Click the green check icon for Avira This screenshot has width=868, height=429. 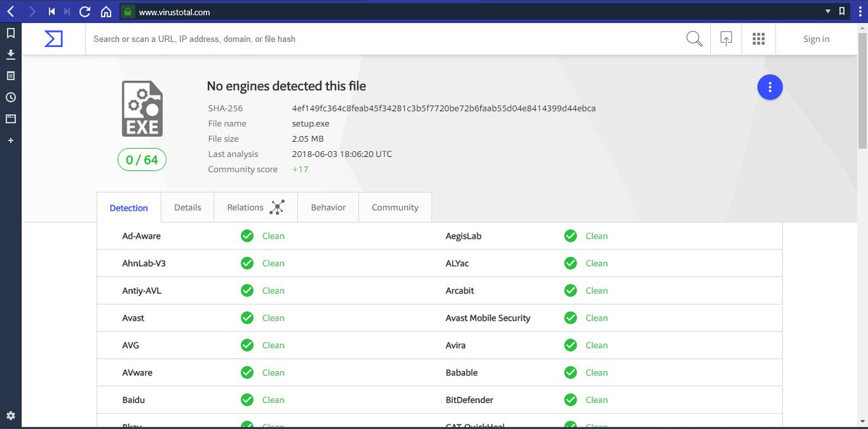click(x=571, y=345)
